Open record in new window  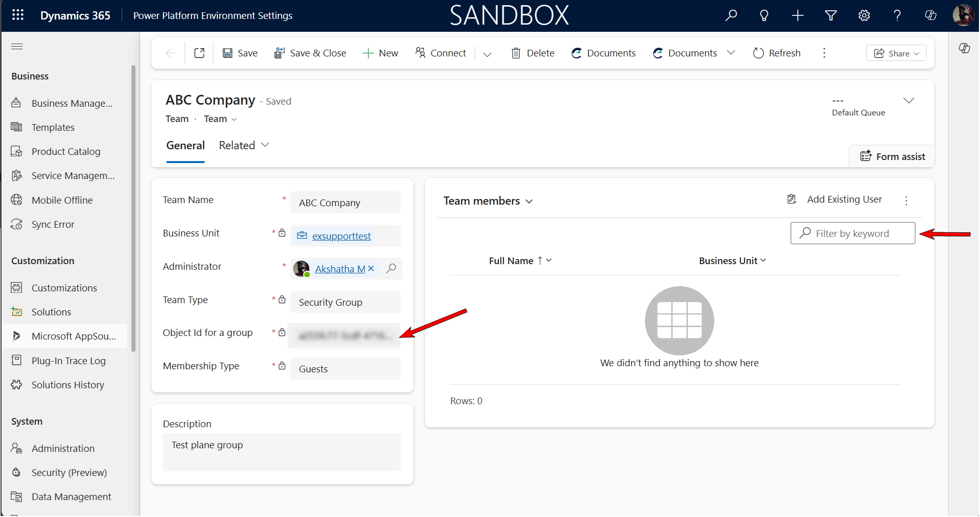[200, 53]
